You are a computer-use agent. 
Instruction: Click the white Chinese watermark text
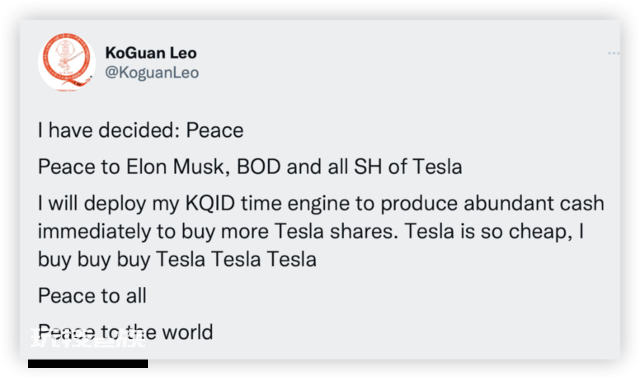coord(88,337)
